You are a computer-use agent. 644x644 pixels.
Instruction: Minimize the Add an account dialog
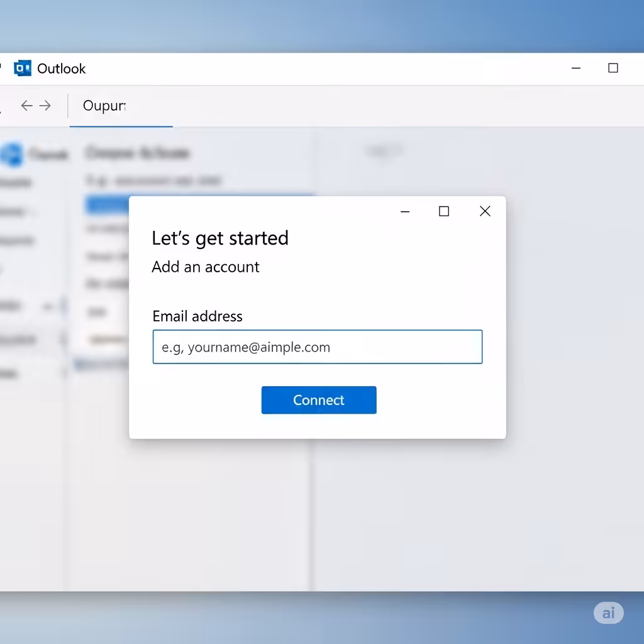point(405,211)
